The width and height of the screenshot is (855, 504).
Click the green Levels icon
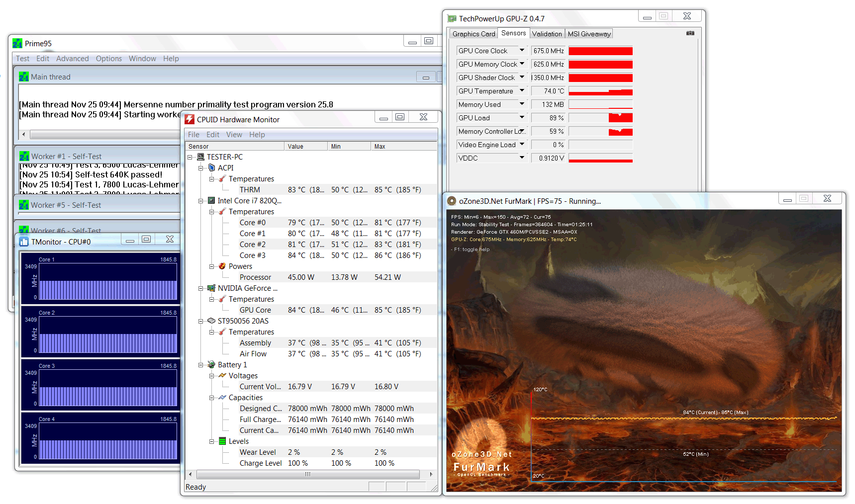coord(222,441)
